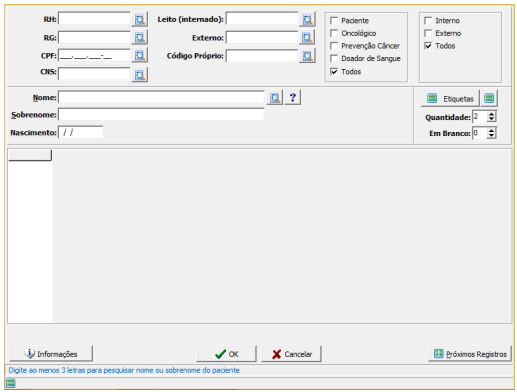
Task: Decrease Em Branco with the down arrow
Action: [491, 136]
